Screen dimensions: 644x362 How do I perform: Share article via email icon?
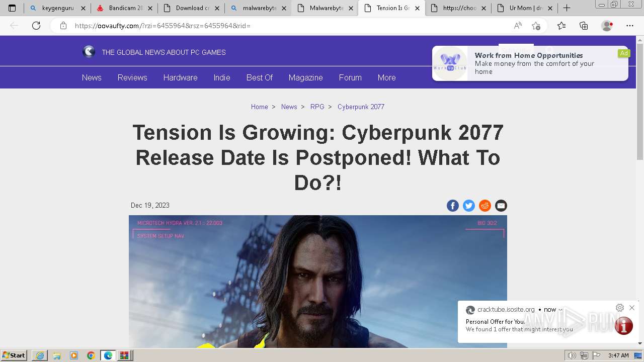(501, 206)
